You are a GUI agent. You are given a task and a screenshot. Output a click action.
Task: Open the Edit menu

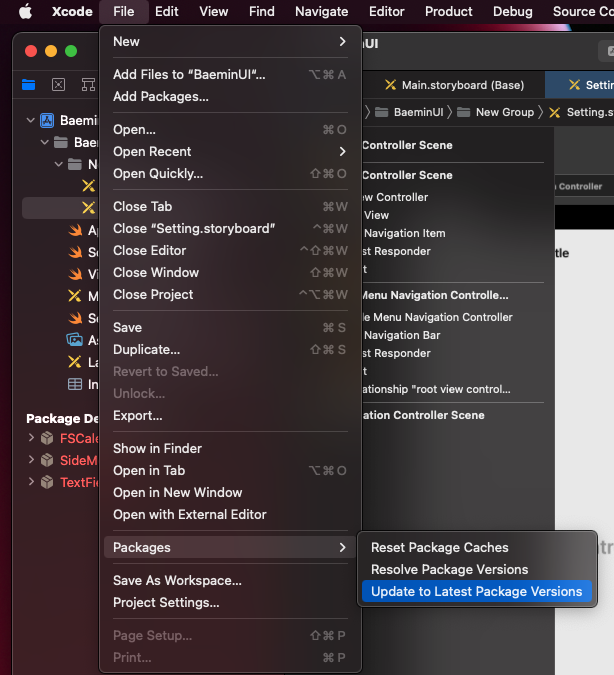coord(167,12)
